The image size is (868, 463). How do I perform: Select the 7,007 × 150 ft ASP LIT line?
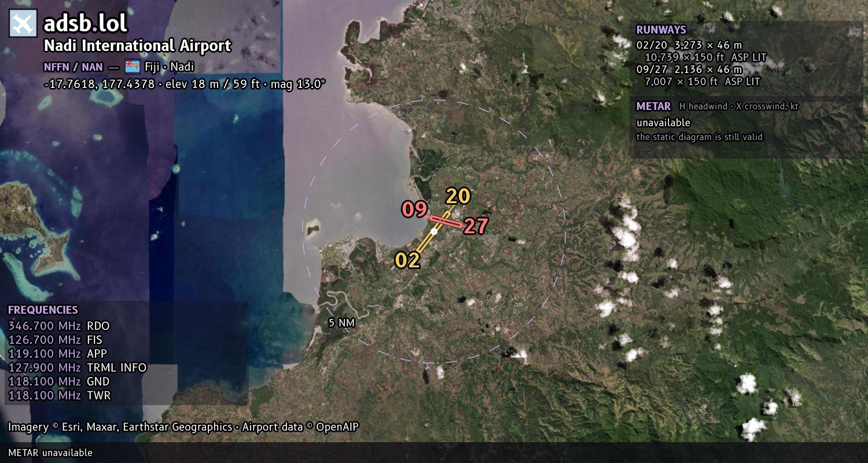click(x=702, y=82)
